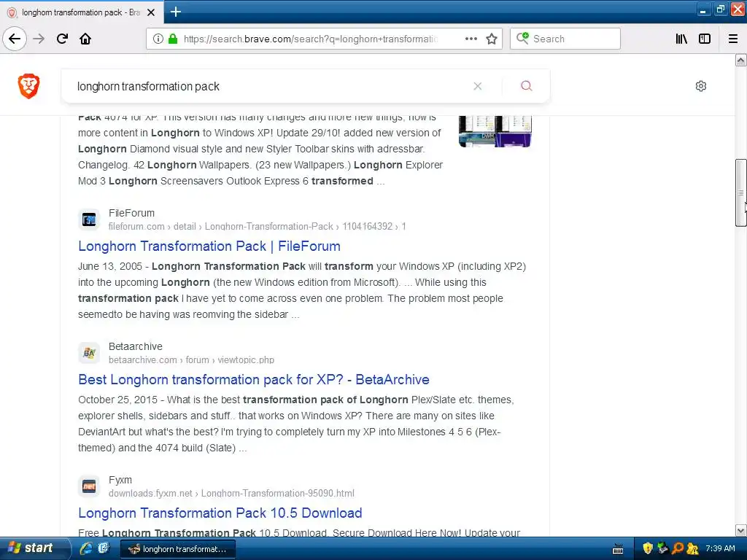Click the scrollbar up arrow
Image resolution: width=747 pixels, height=560 pixels.
coord(740,60)
